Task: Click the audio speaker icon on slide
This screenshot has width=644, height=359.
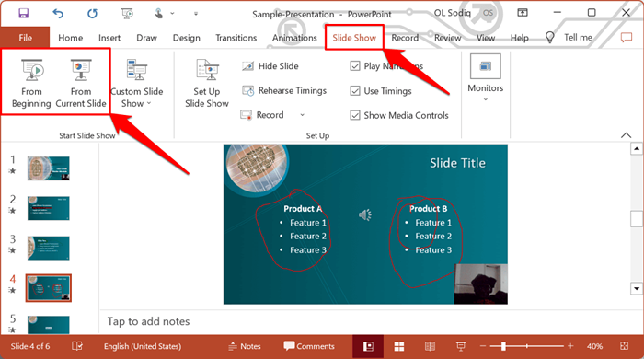Action: point(364,214)
